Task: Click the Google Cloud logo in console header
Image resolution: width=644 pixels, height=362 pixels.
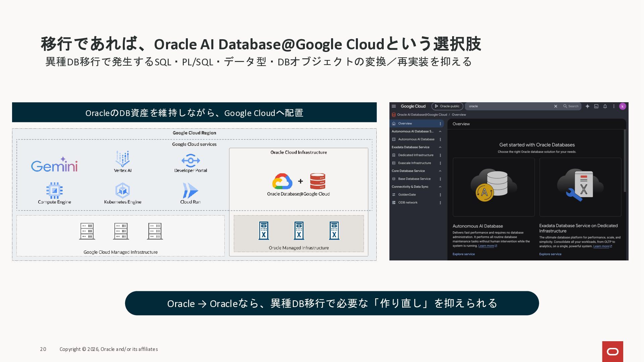Action: click(x=413, y=106)
